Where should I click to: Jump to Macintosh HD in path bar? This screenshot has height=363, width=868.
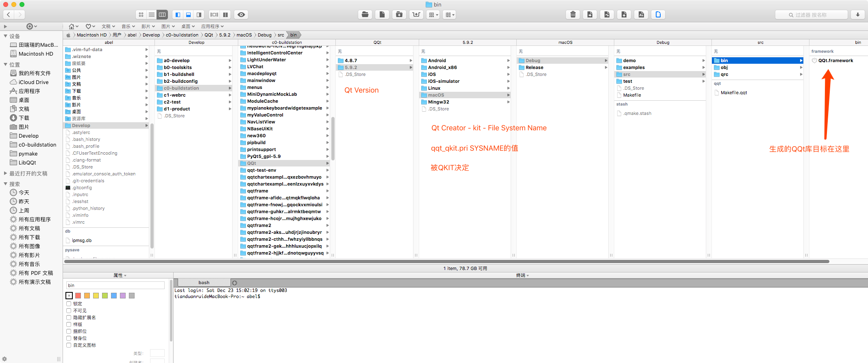coord(91,35)
